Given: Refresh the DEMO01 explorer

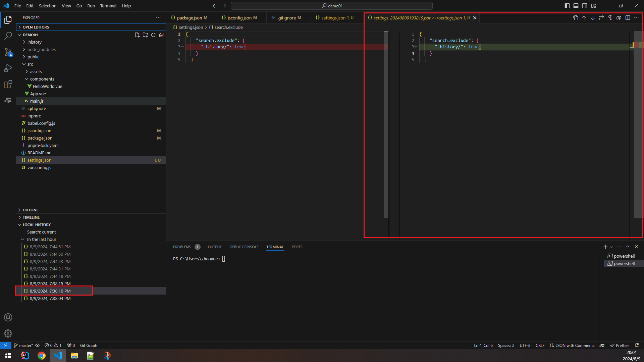Looking at the screenshot, I should (153, 35).
